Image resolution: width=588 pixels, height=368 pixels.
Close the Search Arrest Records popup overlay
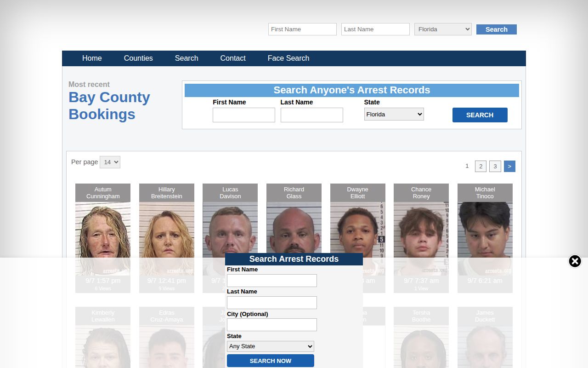click(x=575, y=261)
